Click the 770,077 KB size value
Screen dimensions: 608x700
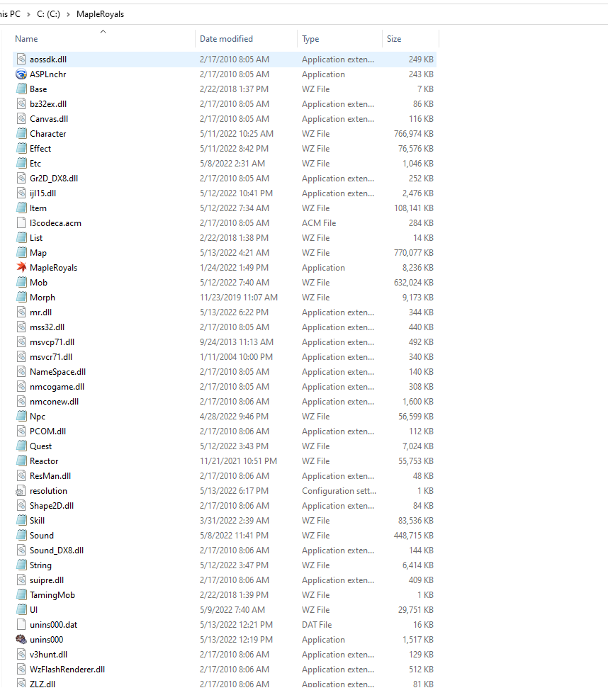pyautogui.click(x=413, y=253)
